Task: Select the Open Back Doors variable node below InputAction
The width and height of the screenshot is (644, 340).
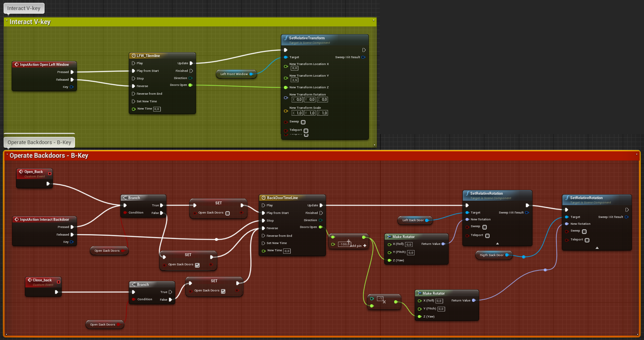Action: click(109, 250)
